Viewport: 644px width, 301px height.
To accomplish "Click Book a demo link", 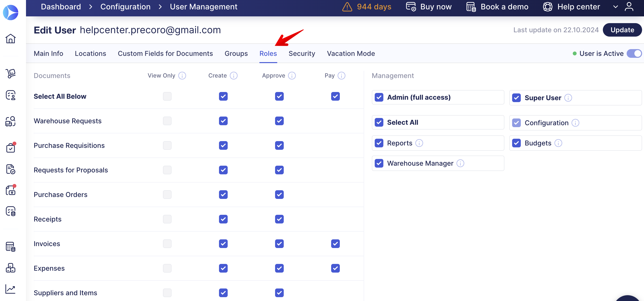I will (x=504, y=7).
